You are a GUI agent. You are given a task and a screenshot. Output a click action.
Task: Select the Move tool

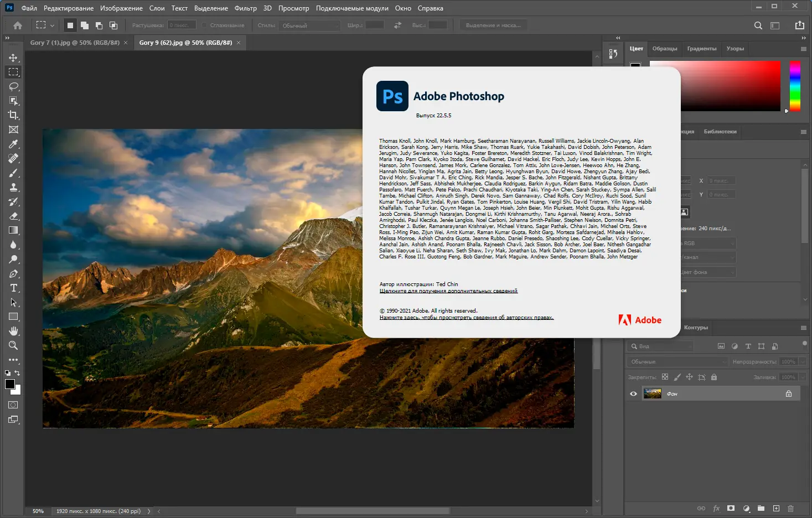point(13,56)
